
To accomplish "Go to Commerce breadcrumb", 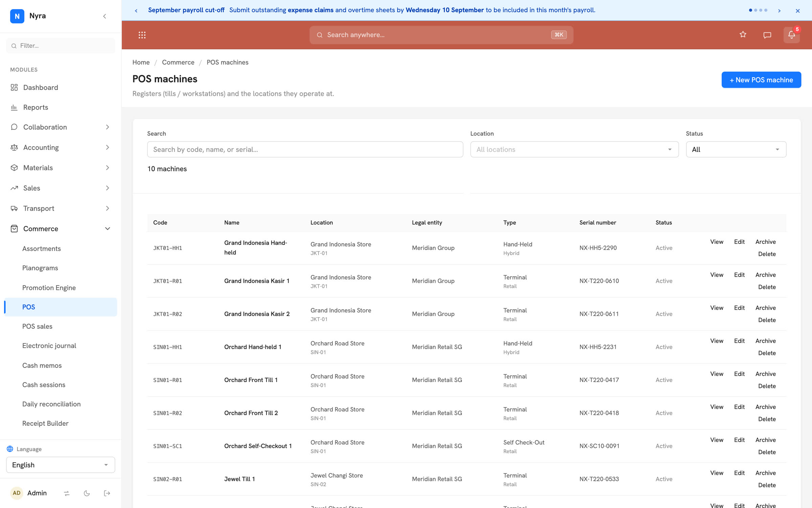I will (x=178, y=62).
